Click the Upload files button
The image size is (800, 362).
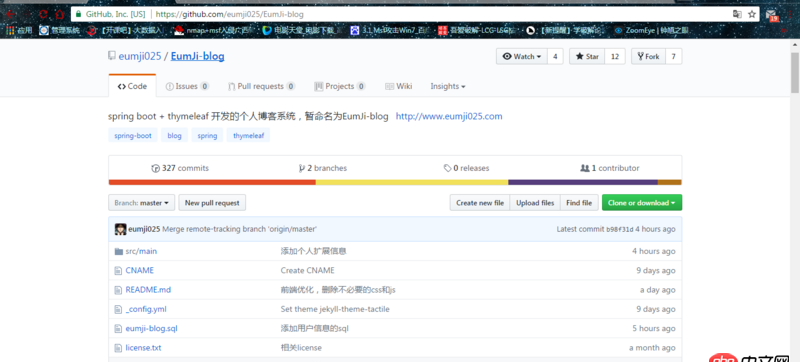[535, 202]
